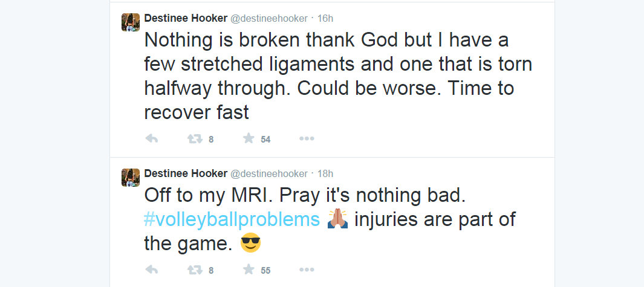644x287 pixels.
Task: Reply to the "Off to my MRI" tweet
Action: tap(152, 270)
